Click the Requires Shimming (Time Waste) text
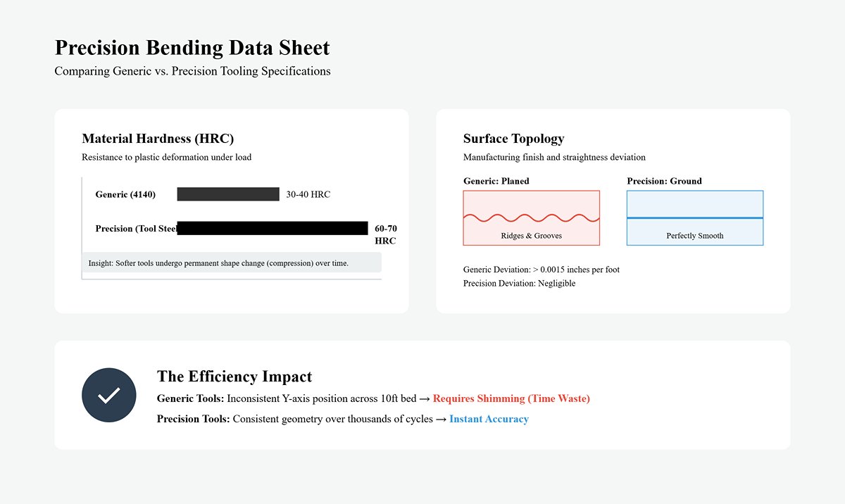Viewport: 845px width, 504px height. (x=511, y=398)
